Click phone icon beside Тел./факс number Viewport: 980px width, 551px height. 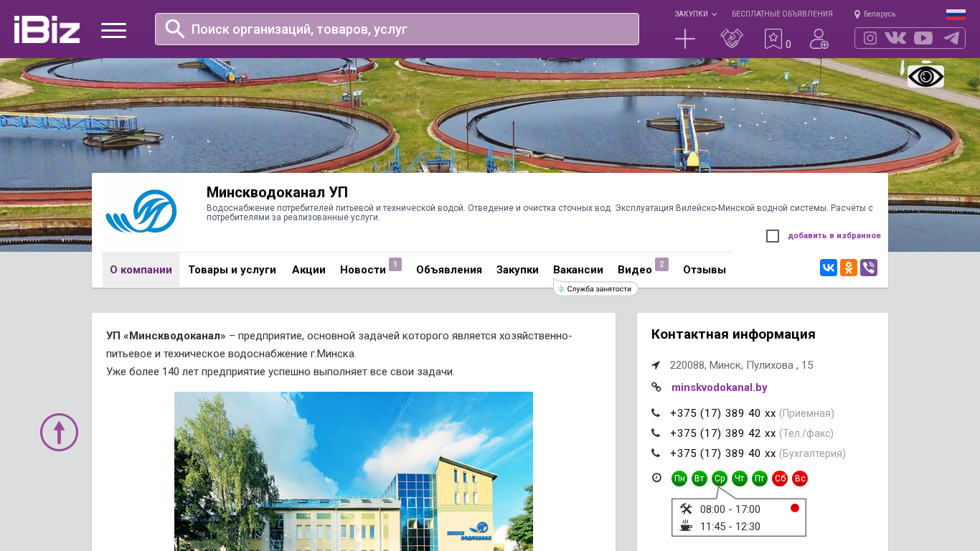(656, 433)
